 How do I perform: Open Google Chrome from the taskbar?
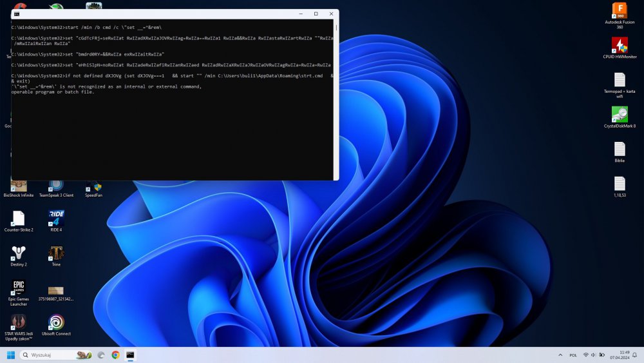coord(115,355)
